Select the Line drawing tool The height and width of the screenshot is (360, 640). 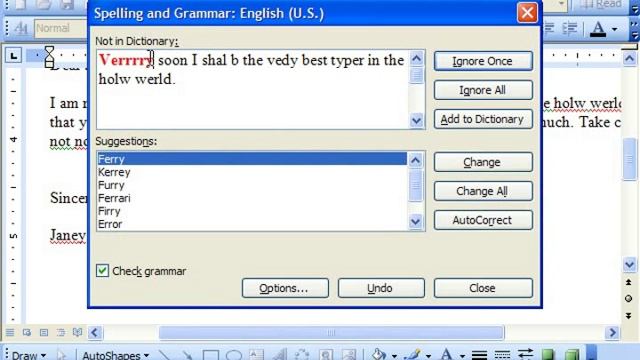tap(164, 354)
